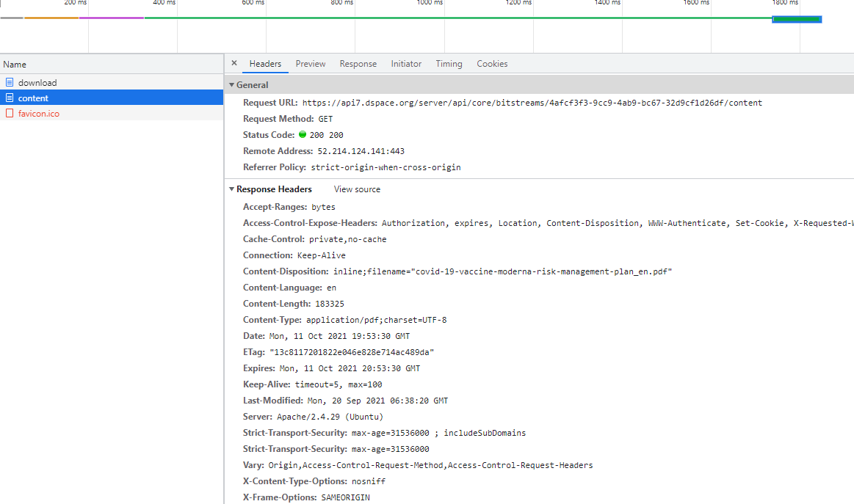Select the Initiator tab
This screenshot has width=854, height=504.
(406, 64)
